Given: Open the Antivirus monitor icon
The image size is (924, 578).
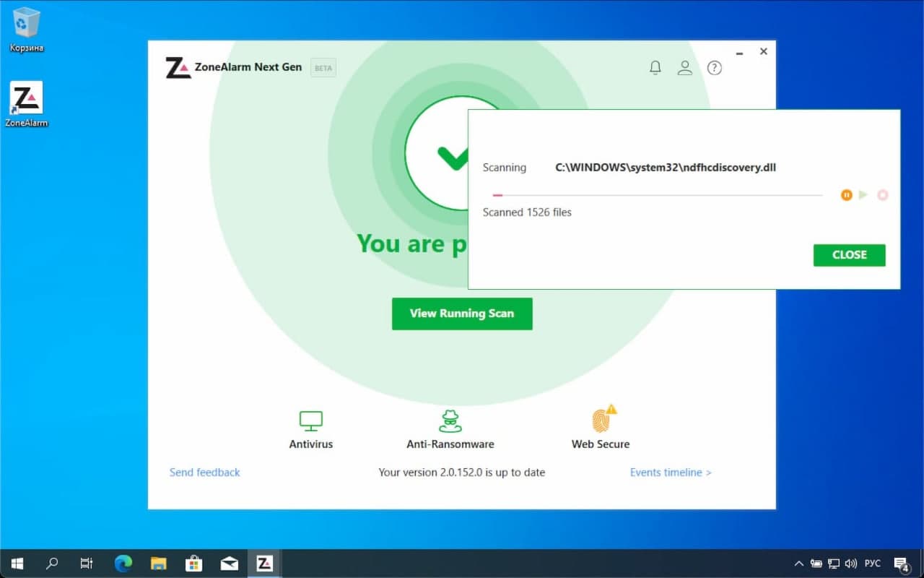Looking at the screenshot, I should click(x=310, y=421).
